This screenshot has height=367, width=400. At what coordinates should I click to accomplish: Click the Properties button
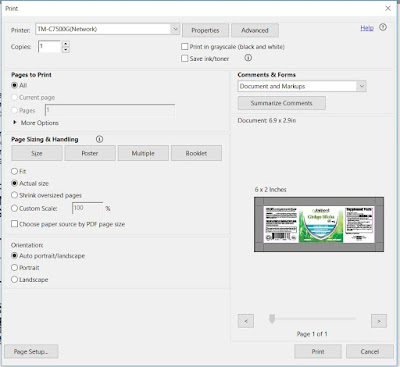pos(205,30)
